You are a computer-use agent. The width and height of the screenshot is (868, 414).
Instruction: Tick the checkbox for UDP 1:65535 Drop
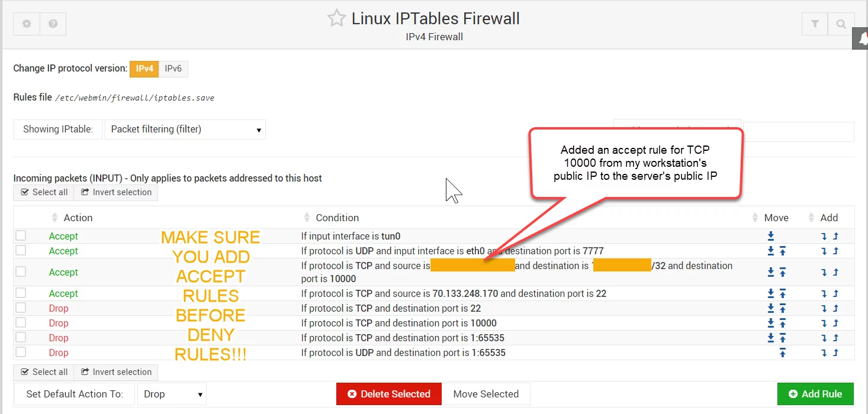[21, 352]
